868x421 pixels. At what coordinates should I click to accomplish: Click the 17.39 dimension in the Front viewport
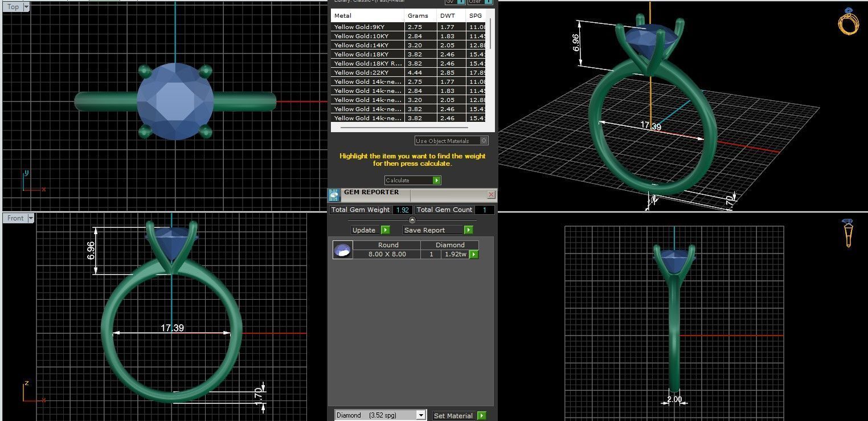point(172,328)
